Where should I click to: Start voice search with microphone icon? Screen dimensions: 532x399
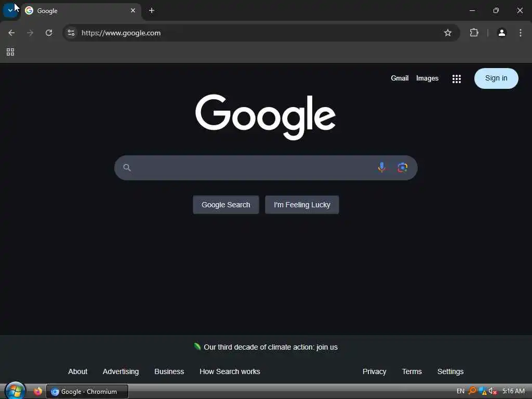click(x=382, y=167)
